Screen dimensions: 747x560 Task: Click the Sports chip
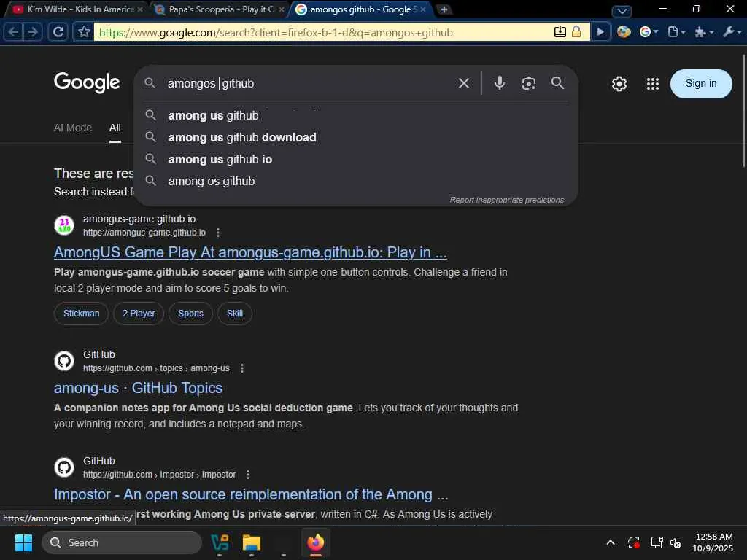click(x=190, y=314)
